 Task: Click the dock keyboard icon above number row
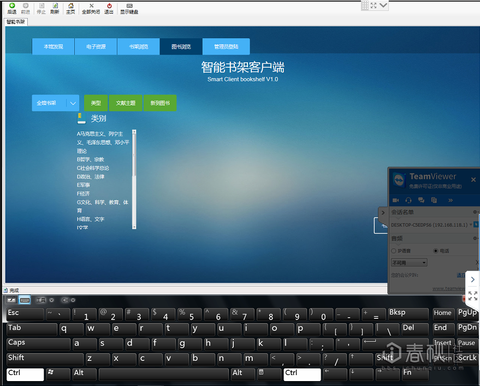tap(41, 300)
